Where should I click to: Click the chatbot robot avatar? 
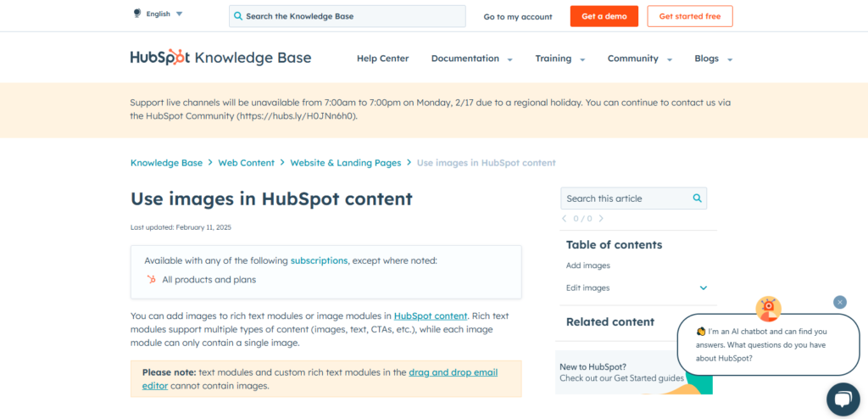click(768, 309)
